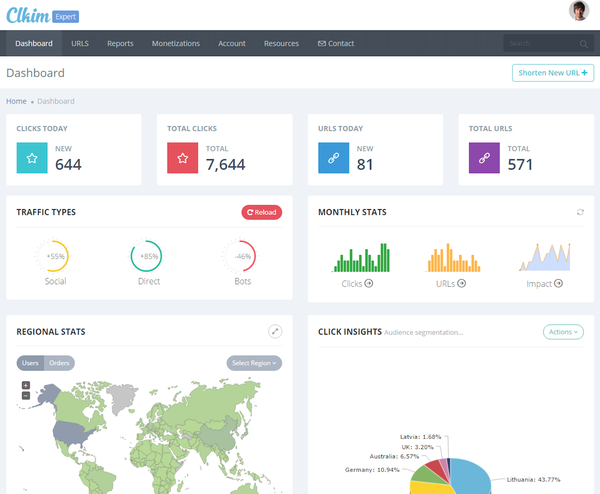Click the red Australia pie slice

tap(437, 468)
